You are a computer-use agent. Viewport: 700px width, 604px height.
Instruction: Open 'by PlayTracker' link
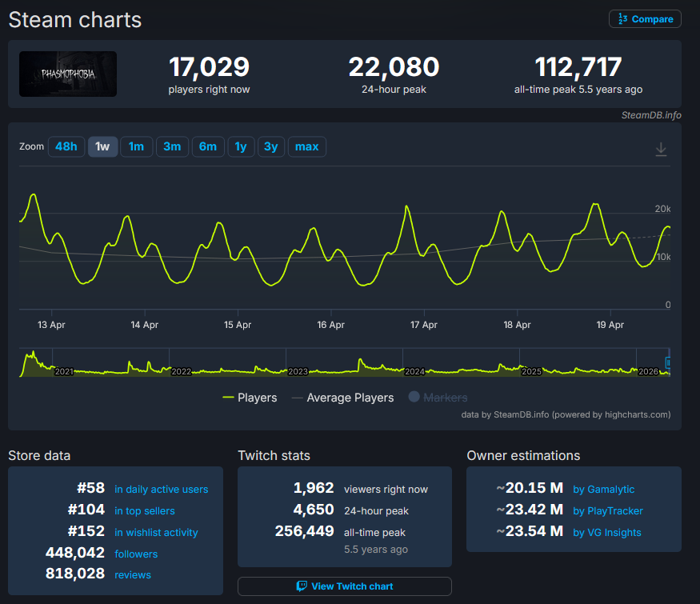(608, 510)
